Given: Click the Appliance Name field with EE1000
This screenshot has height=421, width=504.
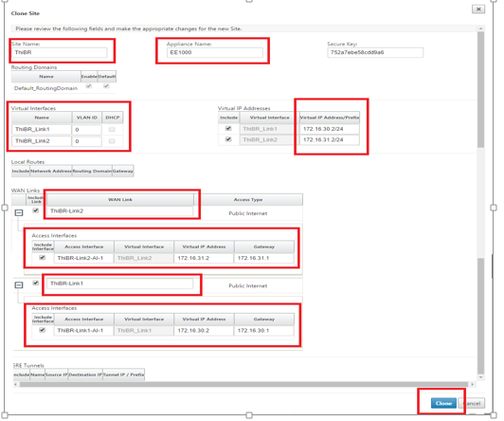Looking at the screenshot, I should tap(214, 52).
